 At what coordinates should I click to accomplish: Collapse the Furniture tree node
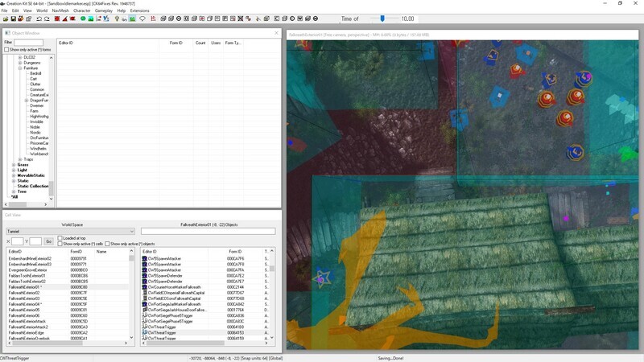click(x=20, y=68)
